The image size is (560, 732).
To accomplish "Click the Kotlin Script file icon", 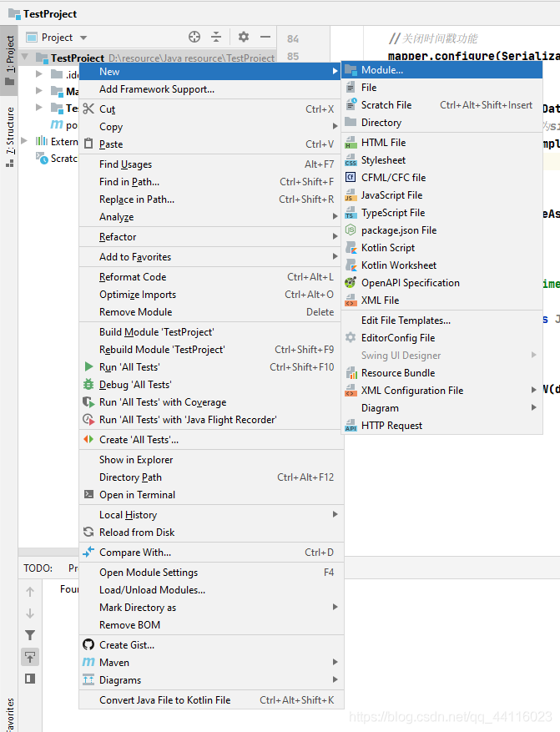I will pyautogui.click(x=351, y=247).
